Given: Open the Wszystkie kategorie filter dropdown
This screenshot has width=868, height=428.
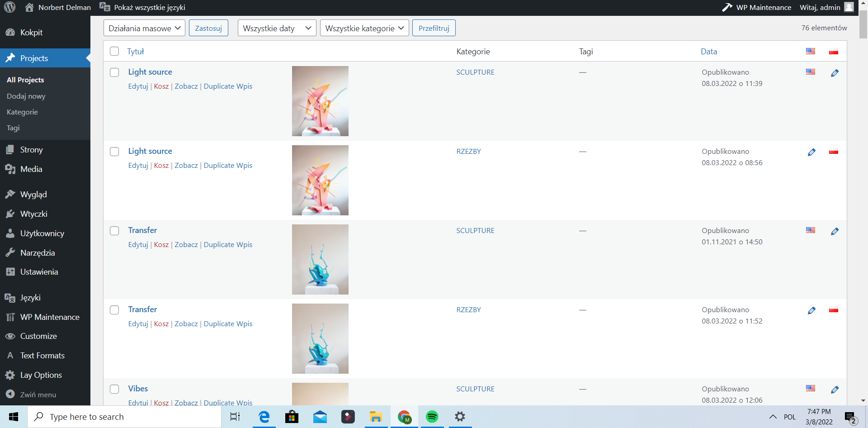Looking at the screenshot, I should click(x=364, y=28).
